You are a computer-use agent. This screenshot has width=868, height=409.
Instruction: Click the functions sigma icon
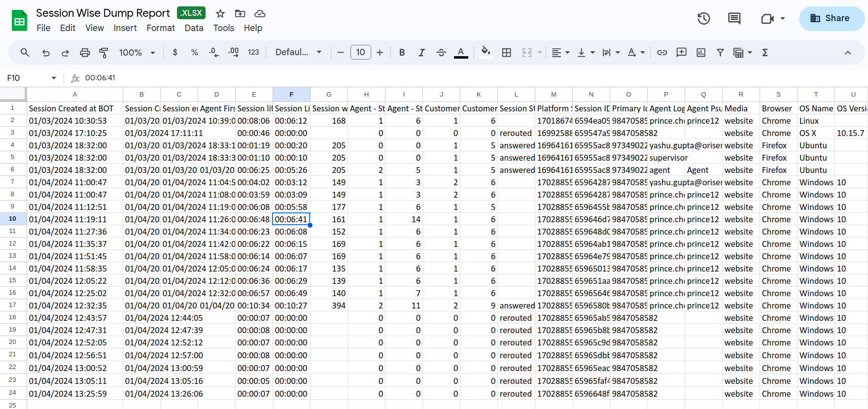click(765, 53)
